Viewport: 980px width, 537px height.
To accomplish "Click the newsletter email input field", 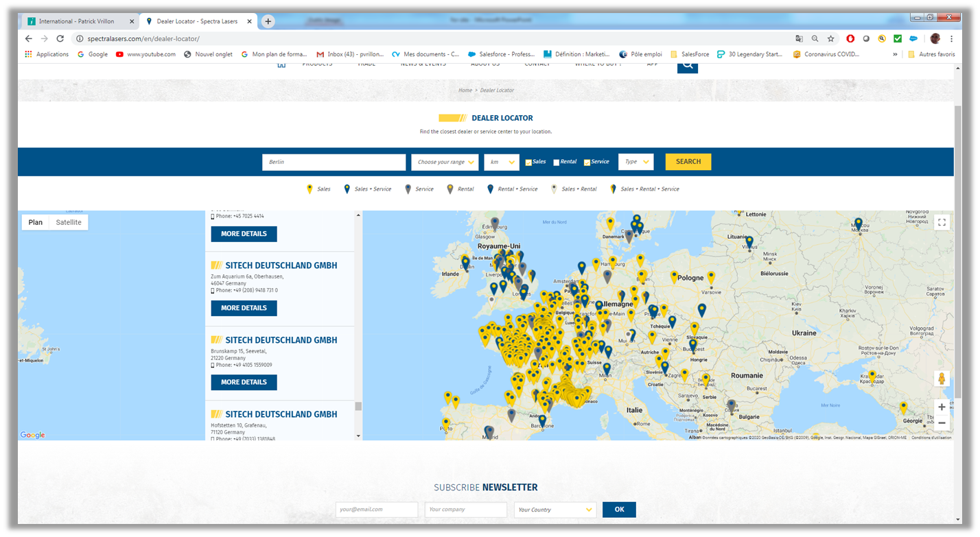I will [377, 510].
